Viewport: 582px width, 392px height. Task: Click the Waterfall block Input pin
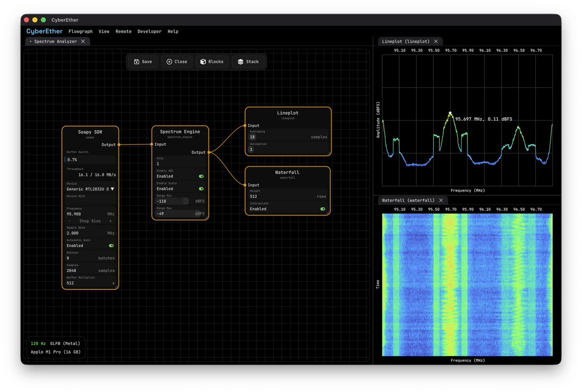point(245,185)
